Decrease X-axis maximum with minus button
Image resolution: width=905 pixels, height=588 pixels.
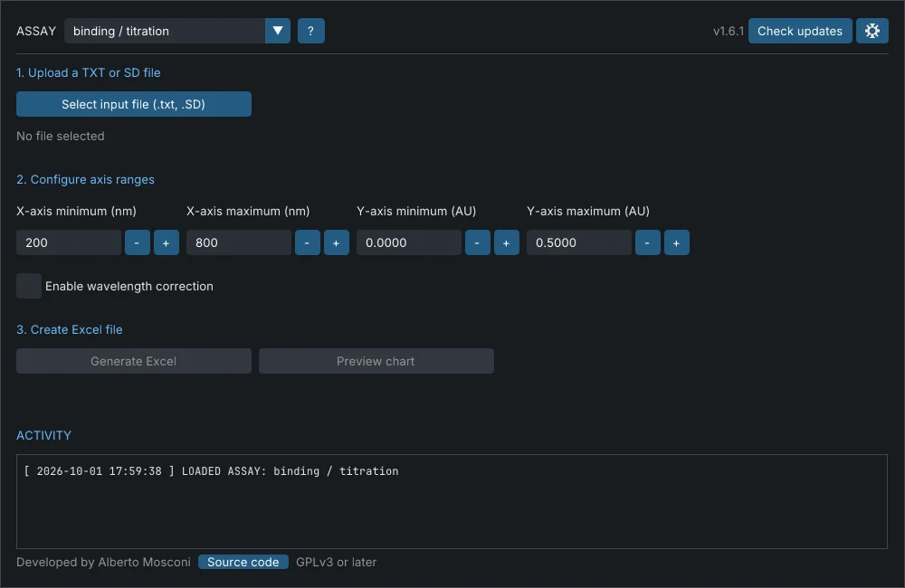click(x=308, y=242)
